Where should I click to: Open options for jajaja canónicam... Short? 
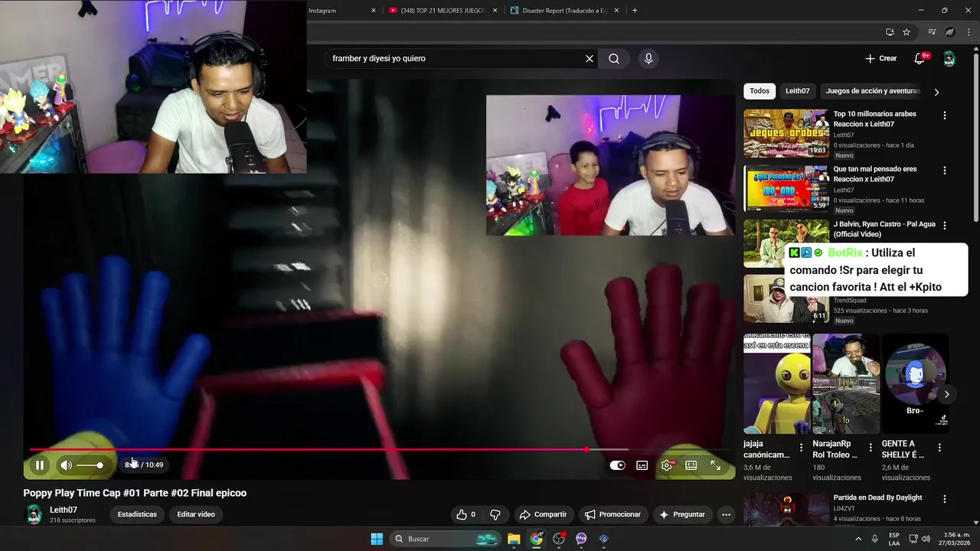pos(802,448)
